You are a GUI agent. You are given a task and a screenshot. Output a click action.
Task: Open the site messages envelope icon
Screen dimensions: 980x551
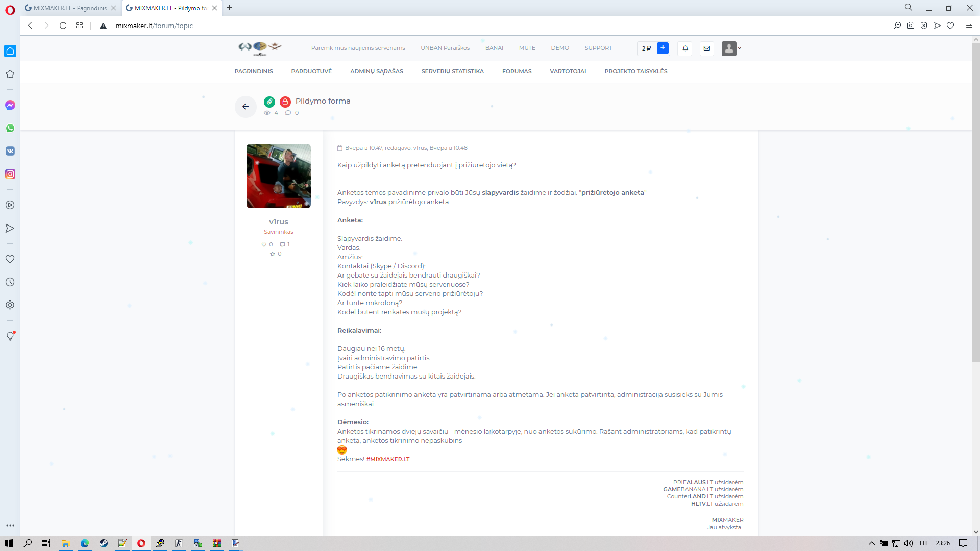coord(707,48)
